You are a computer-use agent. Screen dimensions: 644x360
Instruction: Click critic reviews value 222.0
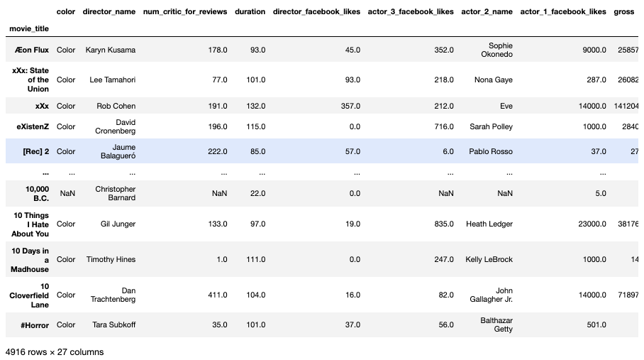point(218,151)
